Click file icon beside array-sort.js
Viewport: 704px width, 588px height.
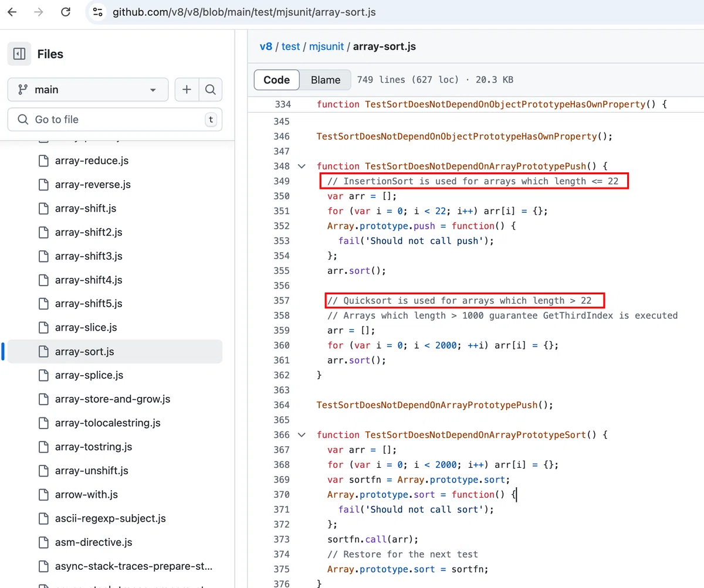tap(43, 352)
